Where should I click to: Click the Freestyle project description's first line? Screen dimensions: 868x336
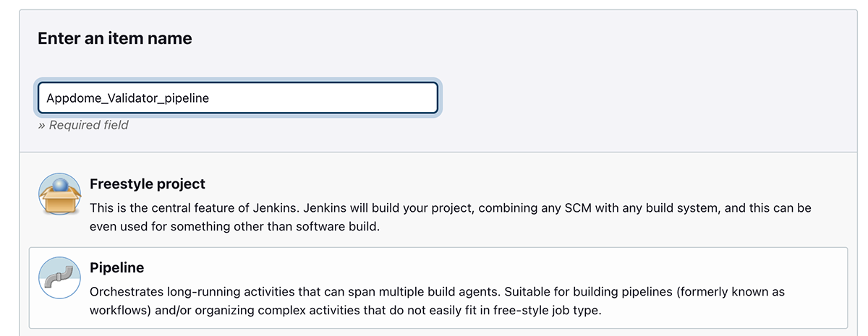click(450, 208)
